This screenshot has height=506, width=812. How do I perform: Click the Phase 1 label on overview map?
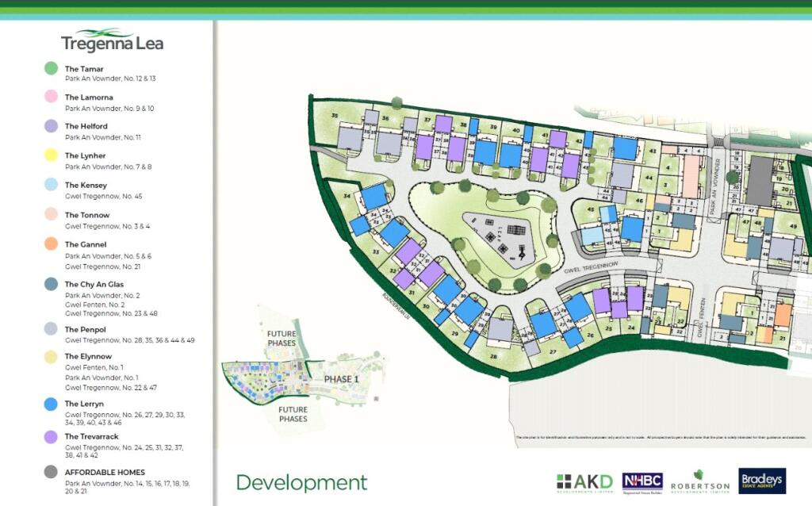click(342, 380)
